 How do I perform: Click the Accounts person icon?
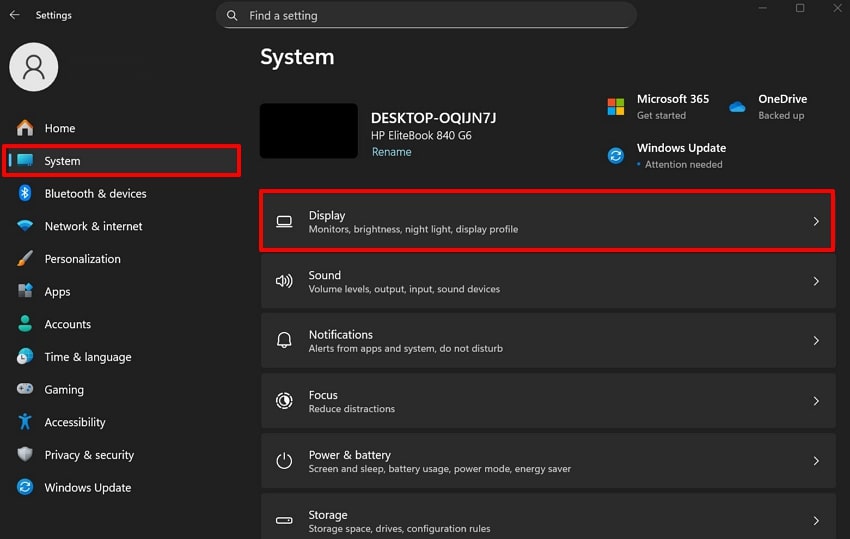25,324
